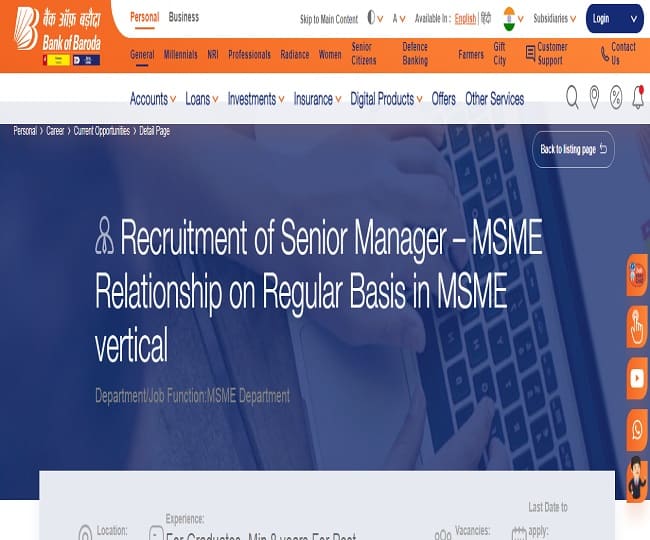Screen dimensions: 650x540
Task: Expand the font size A dropdown
Action: [x=400, y=18]
